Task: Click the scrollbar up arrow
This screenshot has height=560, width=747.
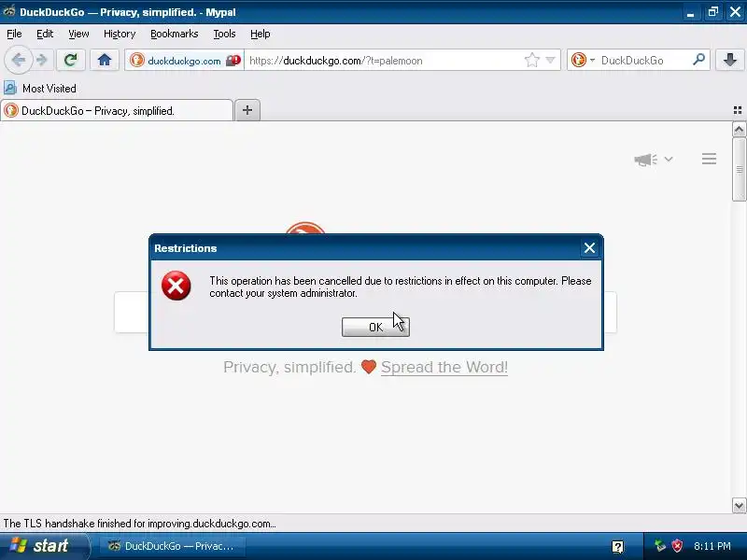Action: [x=739, y=130]
